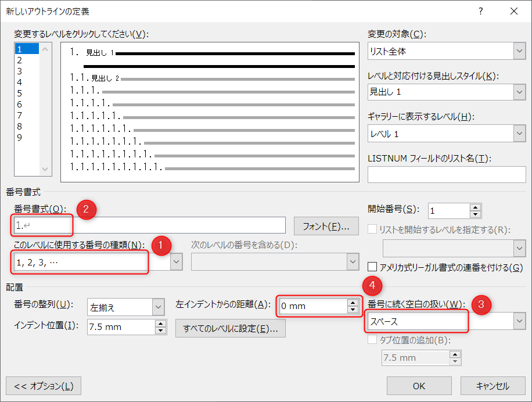Open the 変更の対象 dropdown
This screenshot has height=402, width=532.
click(519, 52)
